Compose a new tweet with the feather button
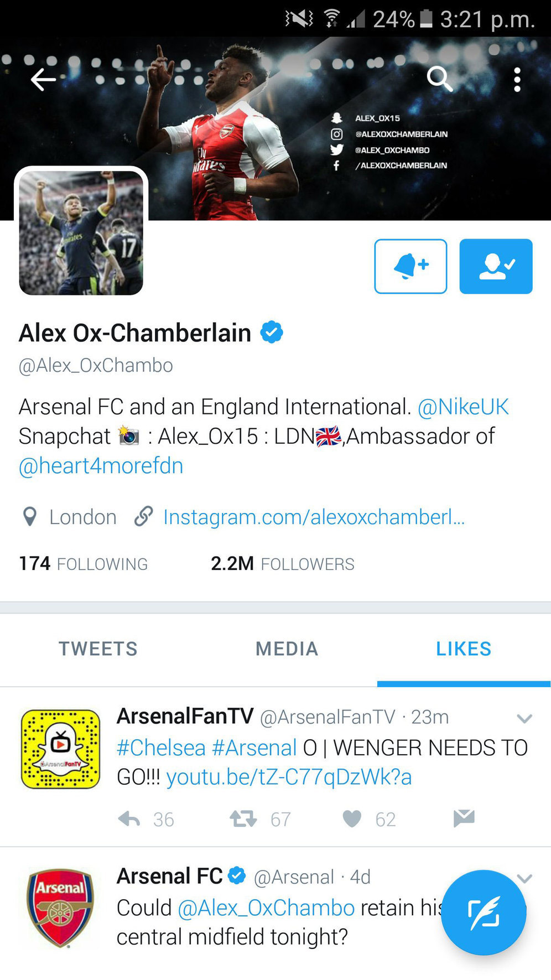Screen dimensions: 551x980 [x=484, y=912]
